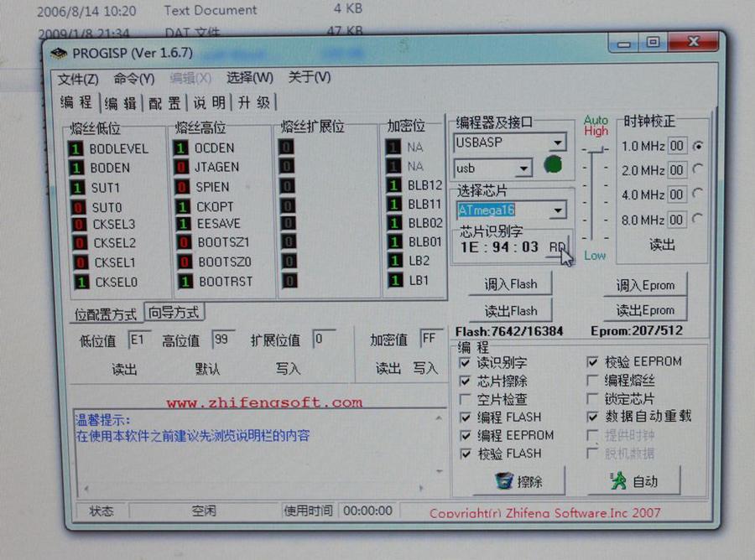Toggle the BODLEVEL fuse bit indicator
755x560 pixels.
[77, 148]
